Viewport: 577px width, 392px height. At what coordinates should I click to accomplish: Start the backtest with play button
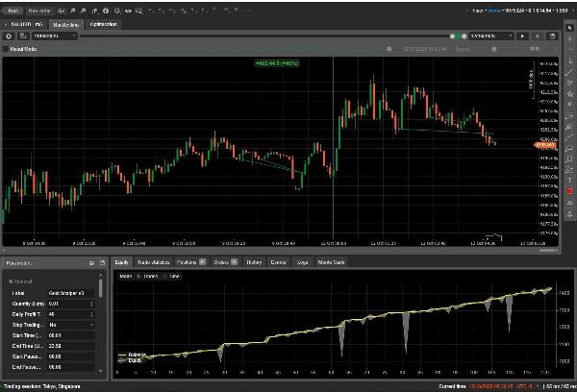coord(522,37)
